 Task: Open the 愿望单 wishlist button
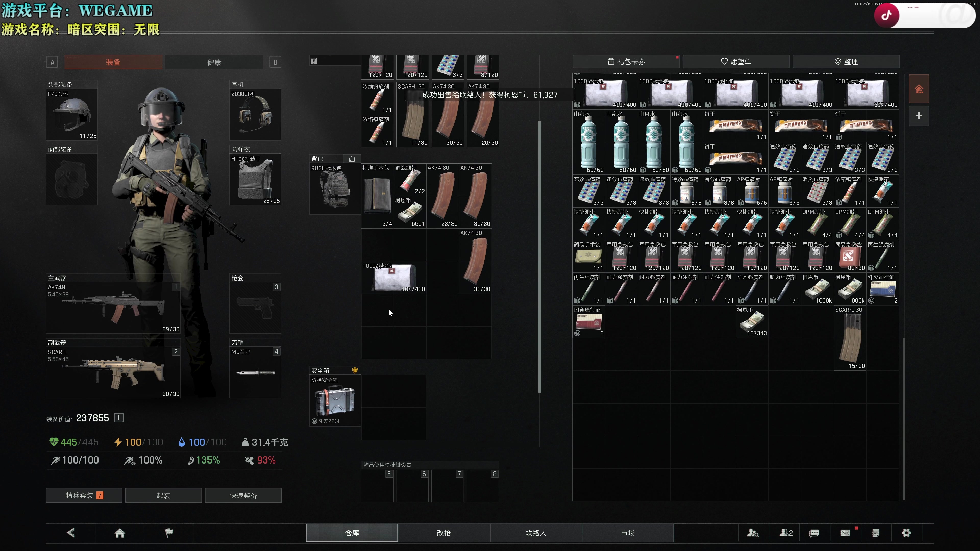736,61
